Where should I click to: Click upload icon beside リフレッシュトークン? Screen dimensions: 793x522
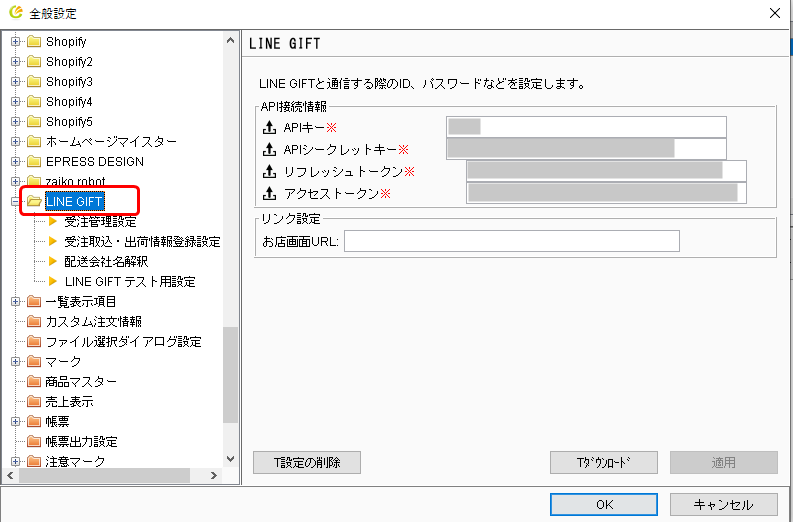coord(269,171)
